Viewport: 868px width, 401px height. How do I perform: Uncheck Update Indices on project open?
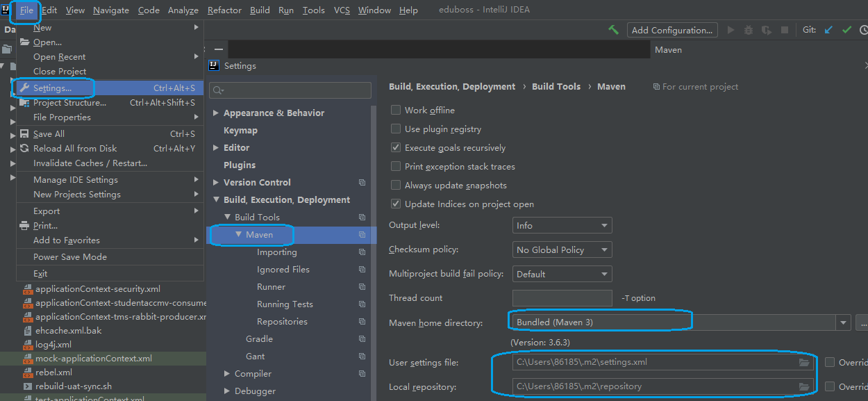(x=396, y=204)
